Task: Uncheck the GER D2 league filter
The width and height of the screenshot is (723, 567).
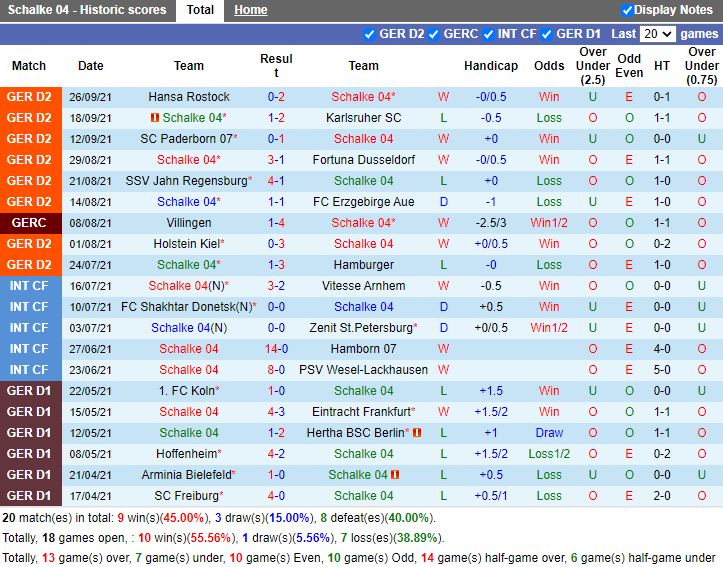Action: click(370, 34)
